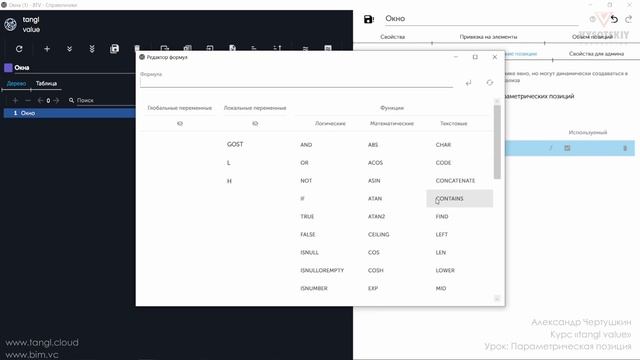Click the tangl value logo
Viewport: 640px width, 360px height.
coord(22,24)
